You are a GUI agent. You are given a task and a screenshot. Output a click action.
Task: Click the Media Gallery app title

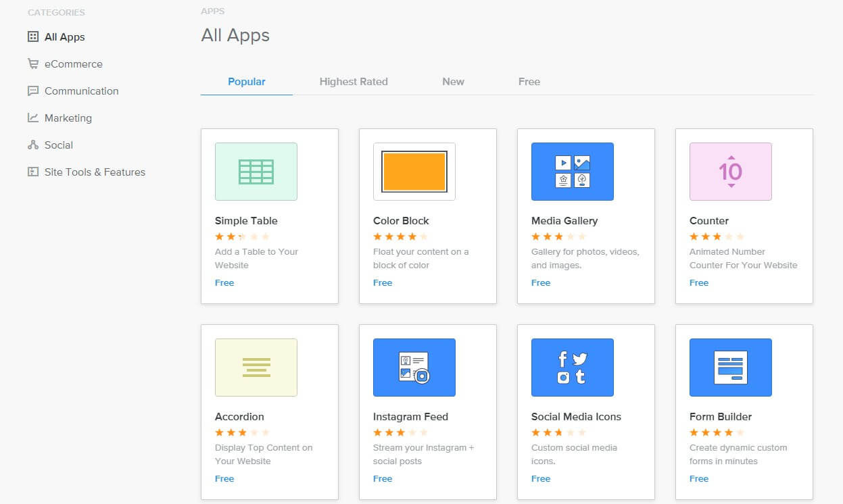(565, 220)
